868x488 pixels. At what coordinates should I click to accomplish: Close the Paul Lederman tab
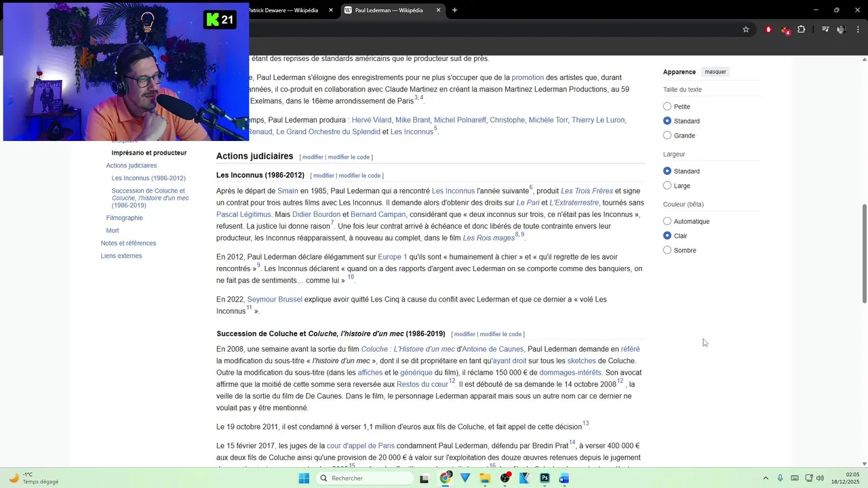pos(438,10)
